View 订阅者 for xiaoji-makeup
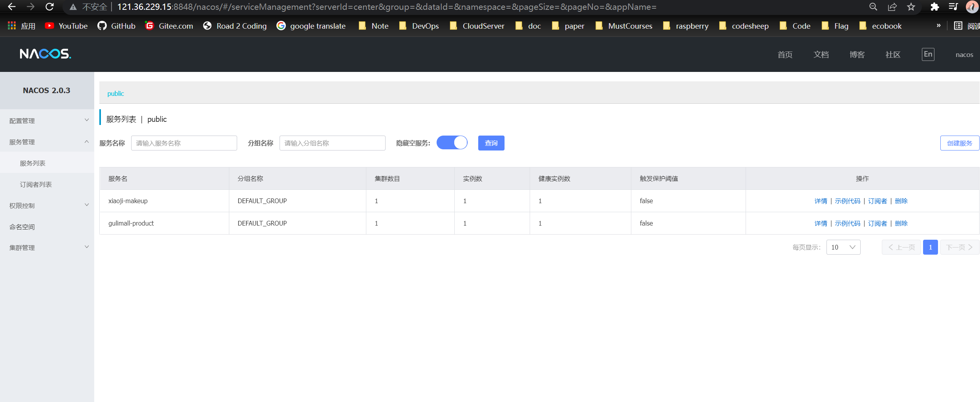This screenshot has width=980, height=402. tap(878, 201)
